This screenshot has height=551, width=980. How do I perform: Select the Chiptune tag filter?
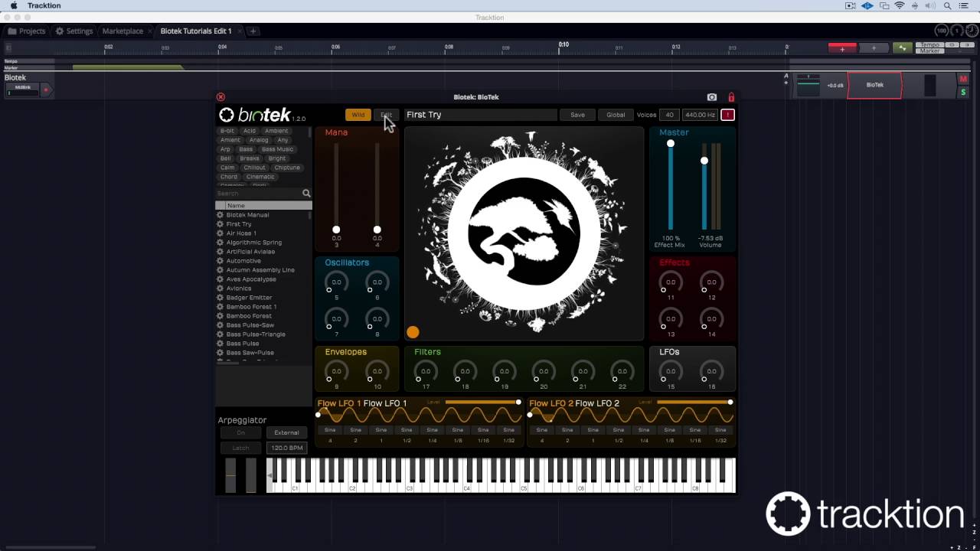pos(287,168)
